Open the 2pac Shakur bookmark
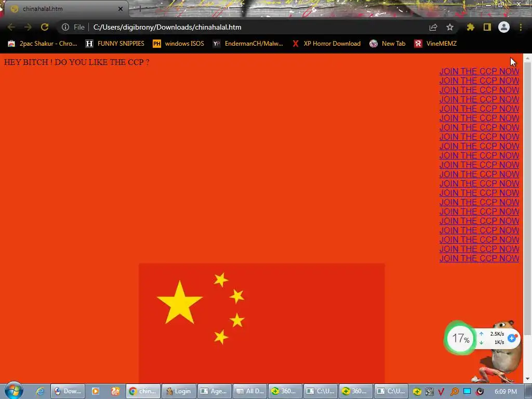 [43, 44]
